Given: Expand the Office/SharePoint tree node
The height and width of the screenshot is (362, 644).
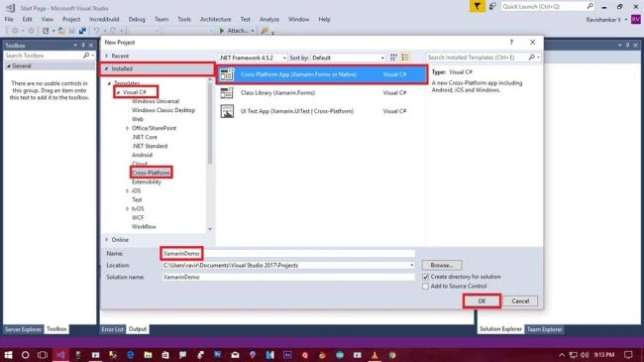Looking at the screenshot, I should [x=128, y=128].
